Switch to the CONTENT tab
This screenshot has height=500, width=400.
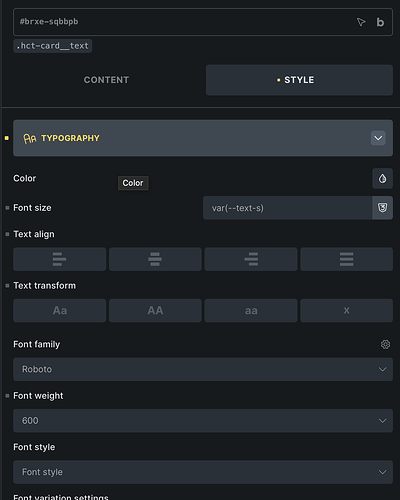point(106,80)
